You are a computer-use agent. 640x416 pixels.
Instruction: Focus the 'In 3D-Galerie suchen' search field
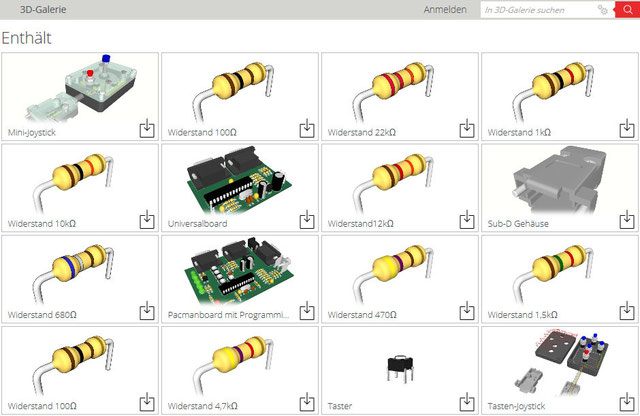tap(539, 10)
